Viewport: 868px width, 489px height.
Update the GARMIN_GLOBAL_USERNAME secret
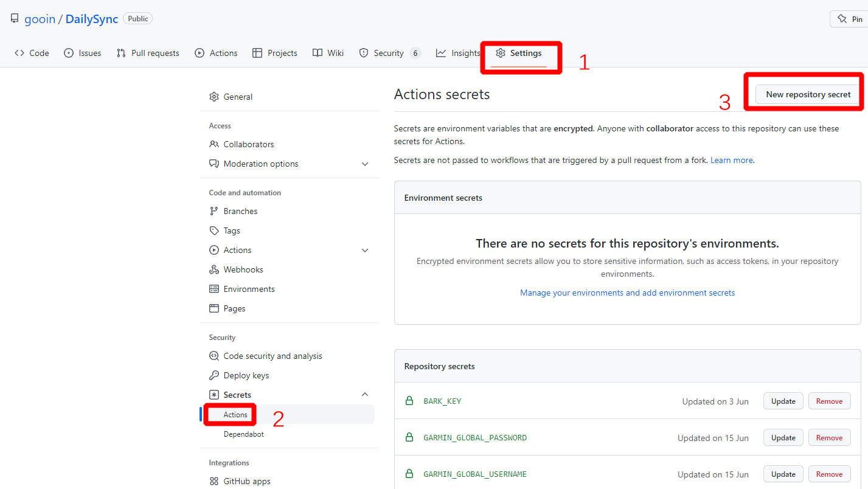pos(783,474)
